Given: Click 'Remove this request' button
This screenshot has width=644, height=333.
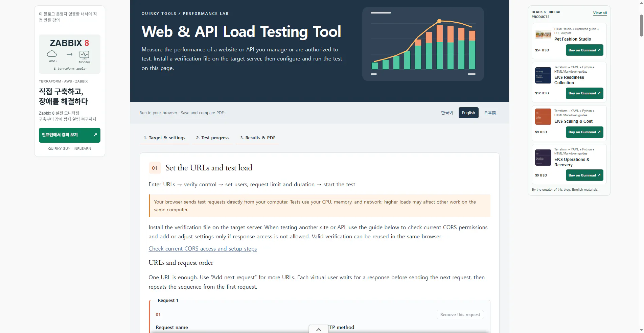Looking at the screenshot, I should [460, 315].
